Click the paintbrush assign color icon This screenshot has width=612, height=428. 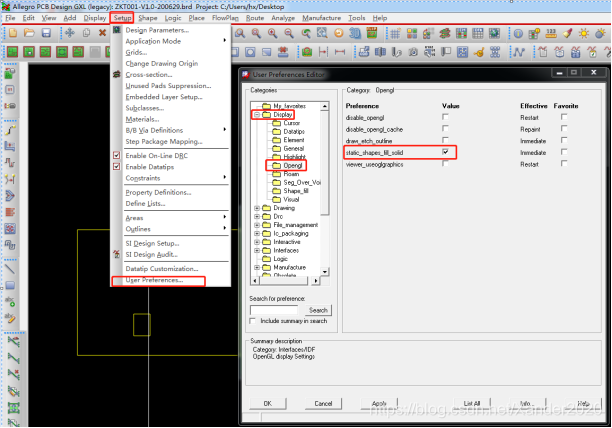pos(568,34)
